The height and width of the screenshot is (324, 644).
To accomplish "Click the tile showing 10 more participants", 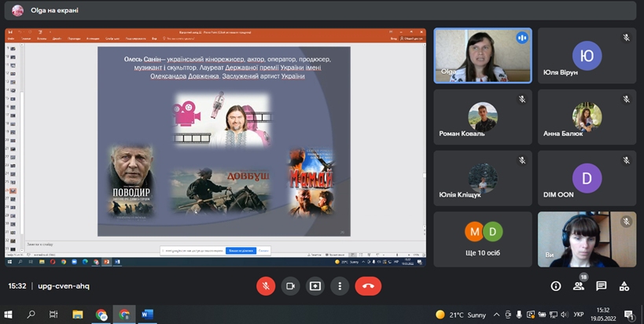I will [483, 239].
